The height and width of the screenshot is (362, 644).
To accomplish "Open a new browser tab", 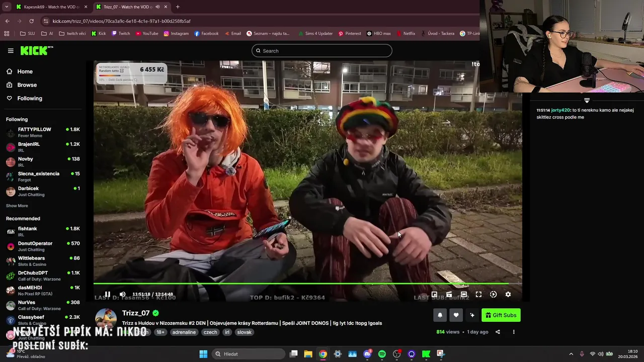I will coord(178,7).
